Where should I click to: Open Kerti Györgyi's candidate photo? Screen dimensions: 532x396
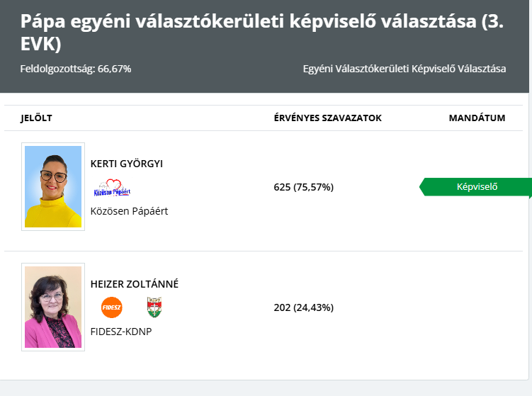tap(53, 186)
